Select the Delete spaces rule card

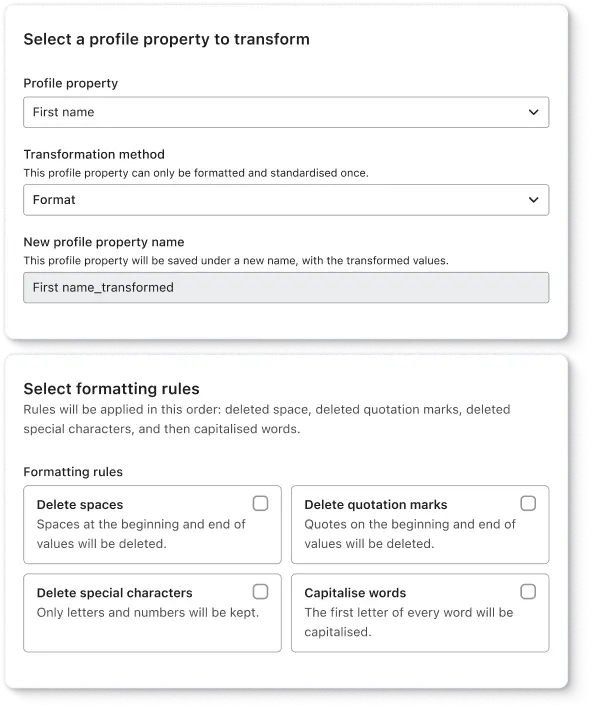[x=152, y=524]
